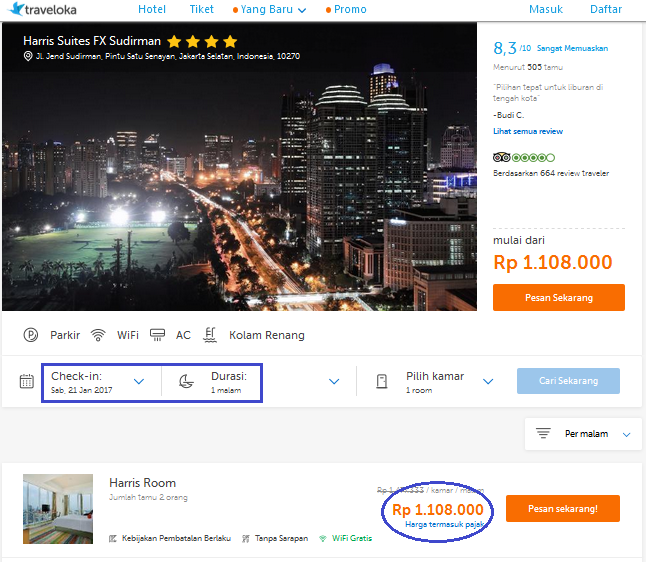The image size is (646, 562).
Task: Click the Sangat Memuaskan rating label
Action: 572,48
